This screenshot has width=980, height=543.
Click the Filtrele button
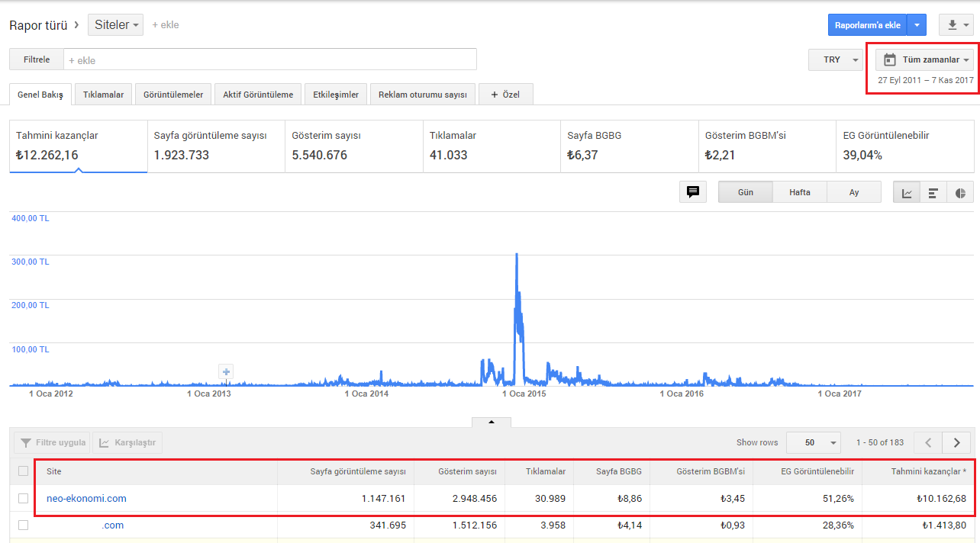(37, 59)
